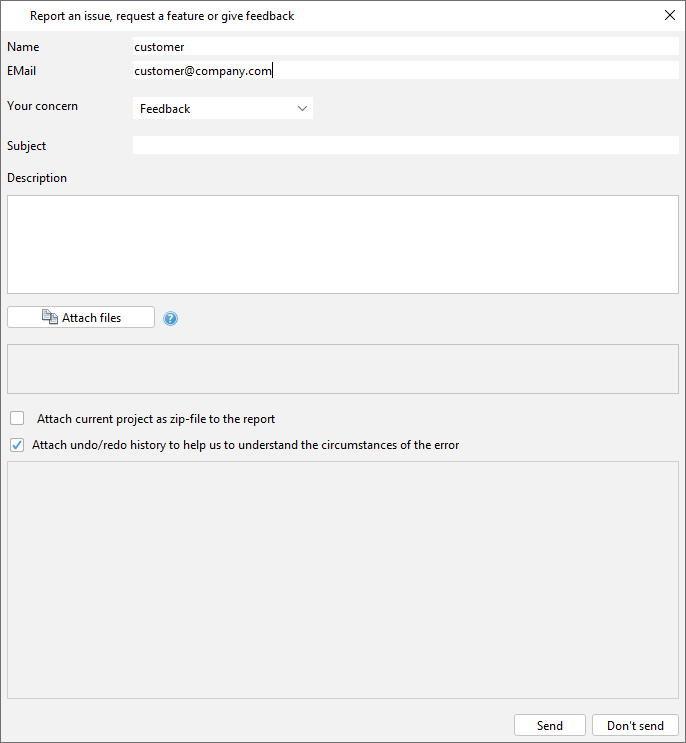
Task: Click the Attach files button
Action: click(x=81, y=317)
